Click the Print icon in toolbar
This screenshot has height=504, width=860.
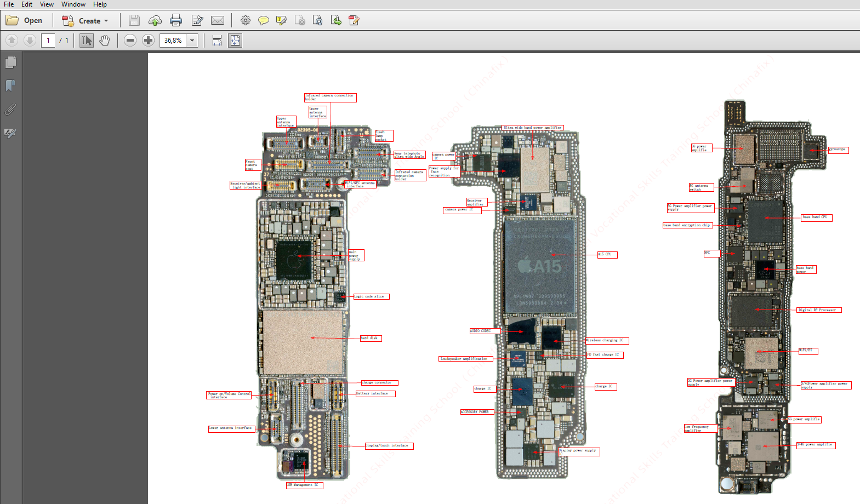(x=176, y=21)
